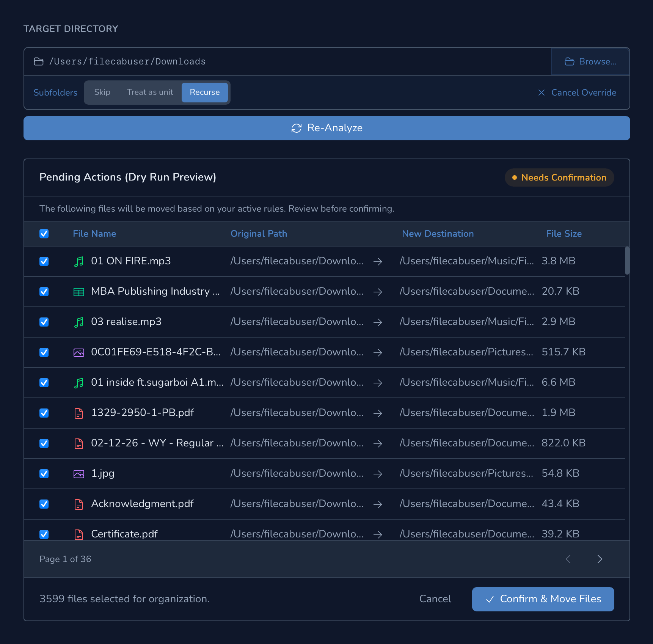
Task: Sort by the File Size column header
Action: pyautogui.click(x=564, y=234)
